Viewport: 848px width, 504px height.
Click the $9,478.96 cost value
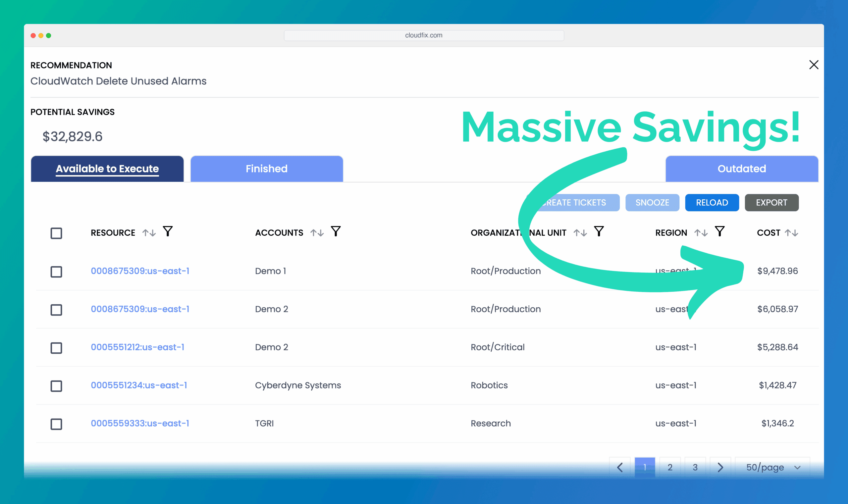[x=777, y=271]
